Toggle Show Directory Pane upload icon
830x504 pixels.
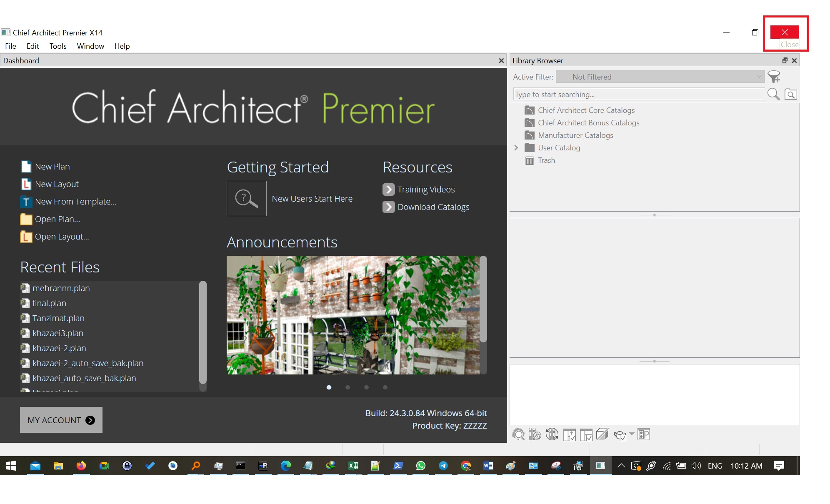pos(569,435)
